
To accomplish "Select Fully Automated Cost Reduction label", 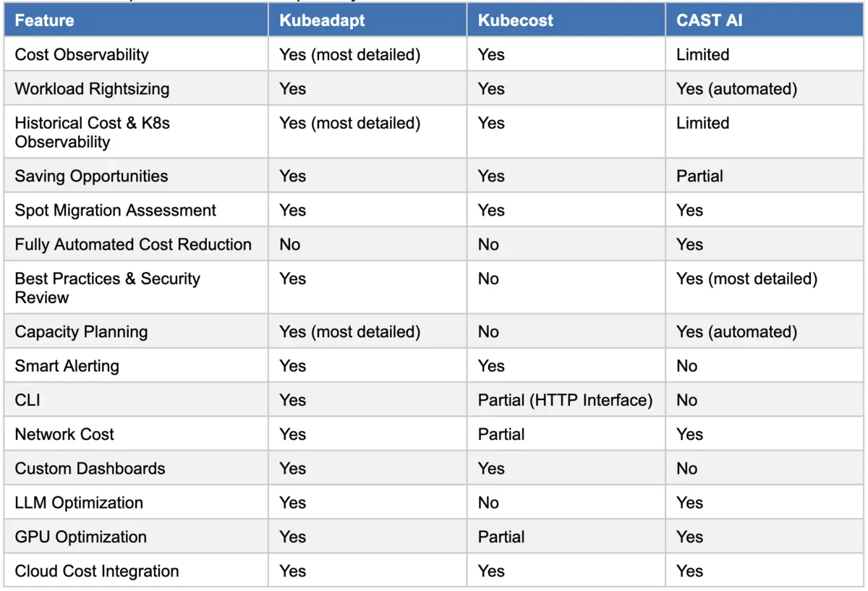I will coord(133,245).
